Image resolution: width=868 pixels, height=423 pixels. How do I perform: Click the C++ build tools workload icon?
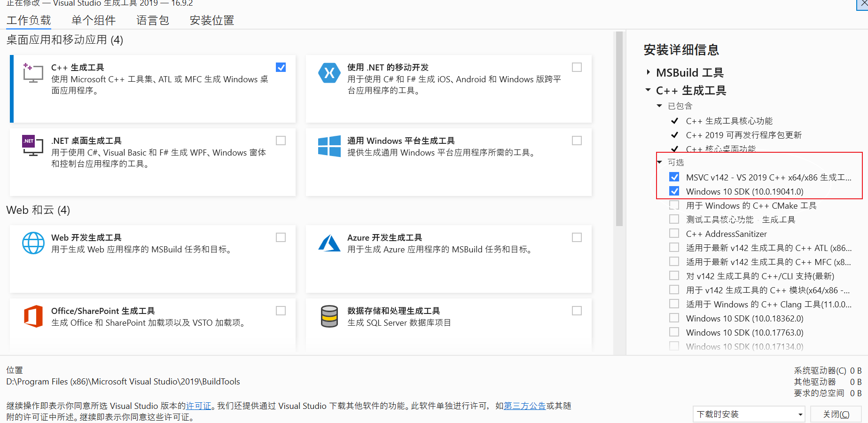pyautogui.click(x=33, y=73)
